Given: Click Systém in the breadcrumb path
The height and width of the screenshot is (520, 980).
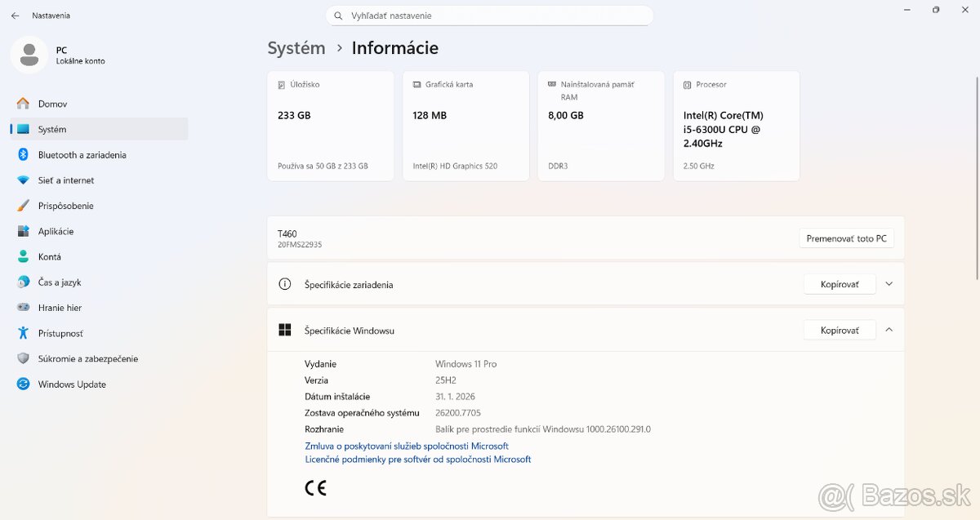Looking at the screenshot, I should pyautogui.click(x=296, y=48).
